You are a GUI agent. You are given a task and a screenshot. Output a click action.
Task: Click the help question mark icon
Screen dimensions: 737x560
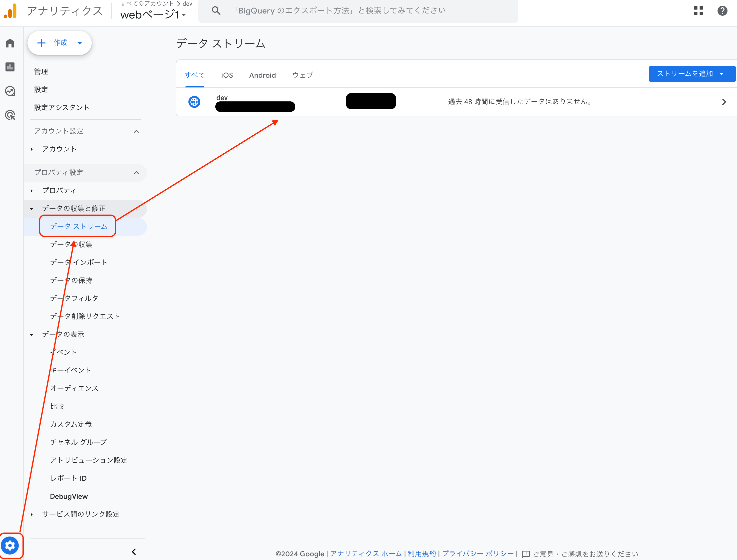point(722,11)
